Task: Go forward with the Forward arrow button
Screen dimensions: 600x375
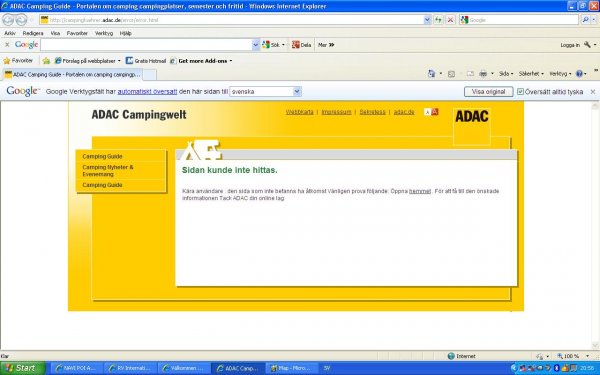Action: pyautogui.click(x=21, y=20)
